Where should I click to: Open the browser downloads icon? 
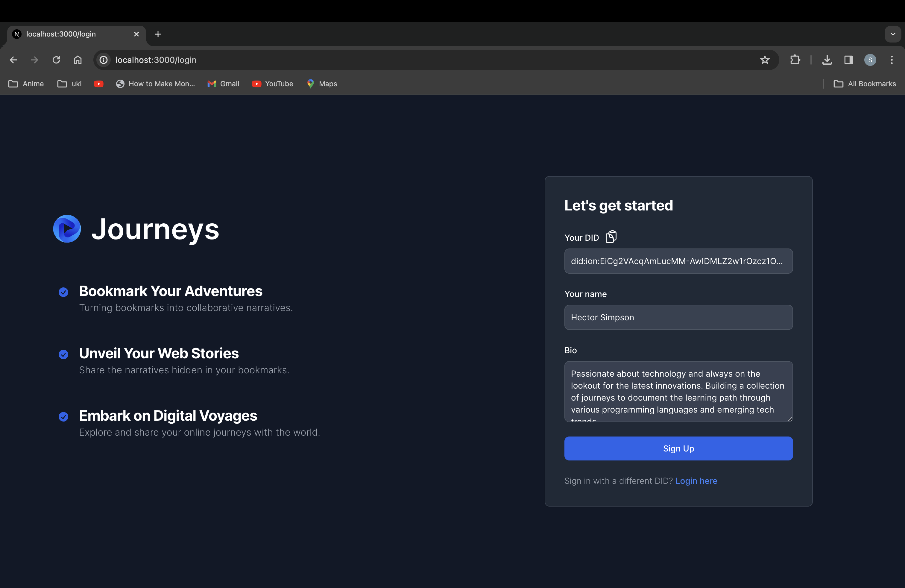click(827, 60)
